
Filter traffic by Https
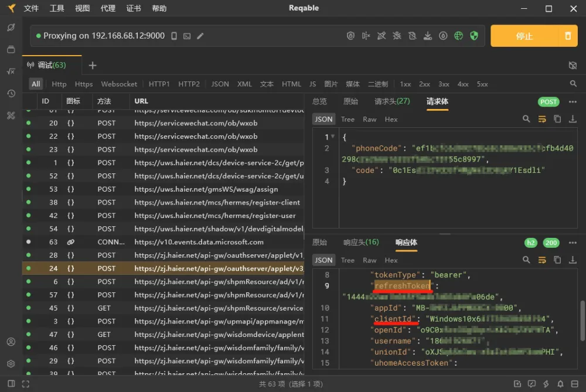(84, 84)
